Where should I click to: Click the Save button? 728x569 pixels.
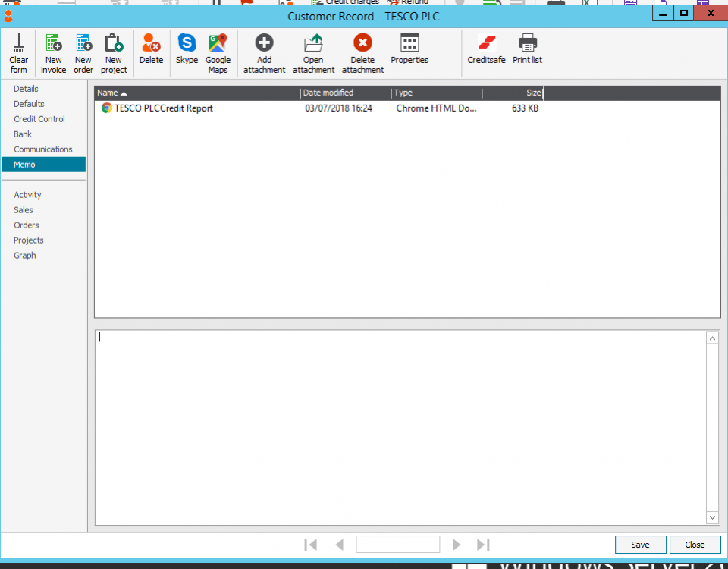coord(640,545)
